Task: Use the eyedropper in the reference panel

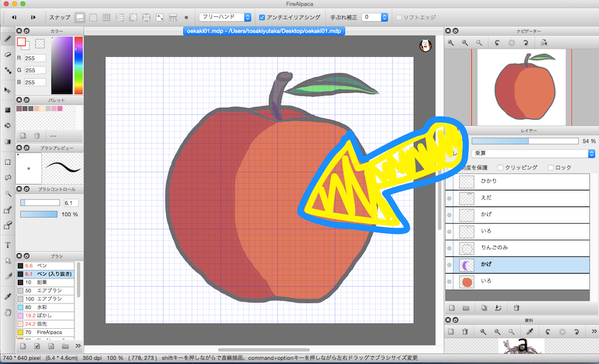Action: [x=530, y=332]
